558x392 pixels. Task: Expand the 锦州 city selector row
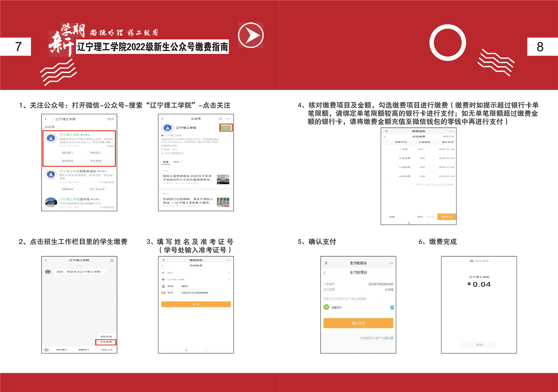point(196,273)
